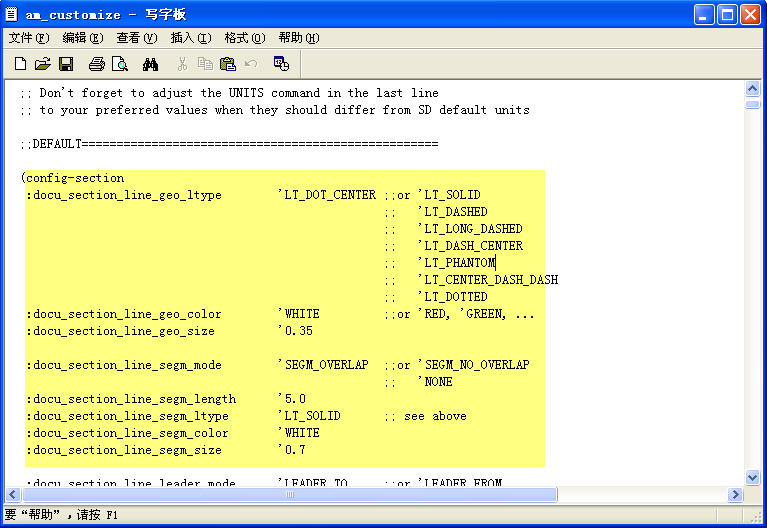767x528 pixels.
Task: Click the Find binoculars icon
Action: coord(150,64)
